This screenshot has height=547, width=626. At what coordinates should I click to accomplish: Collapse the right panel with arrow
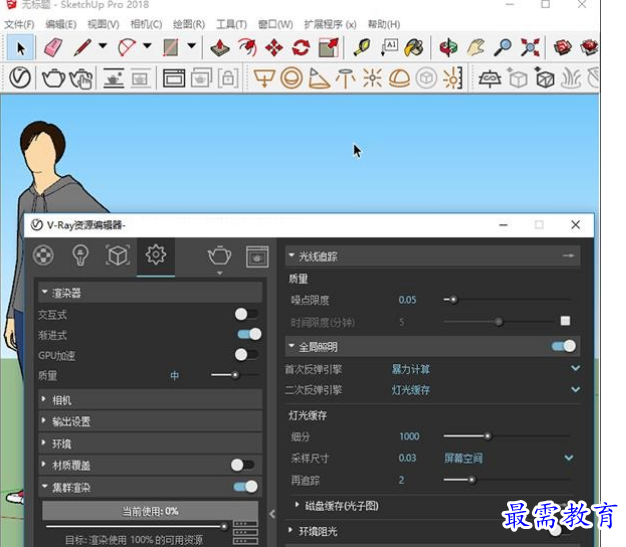tap(272, 514)
